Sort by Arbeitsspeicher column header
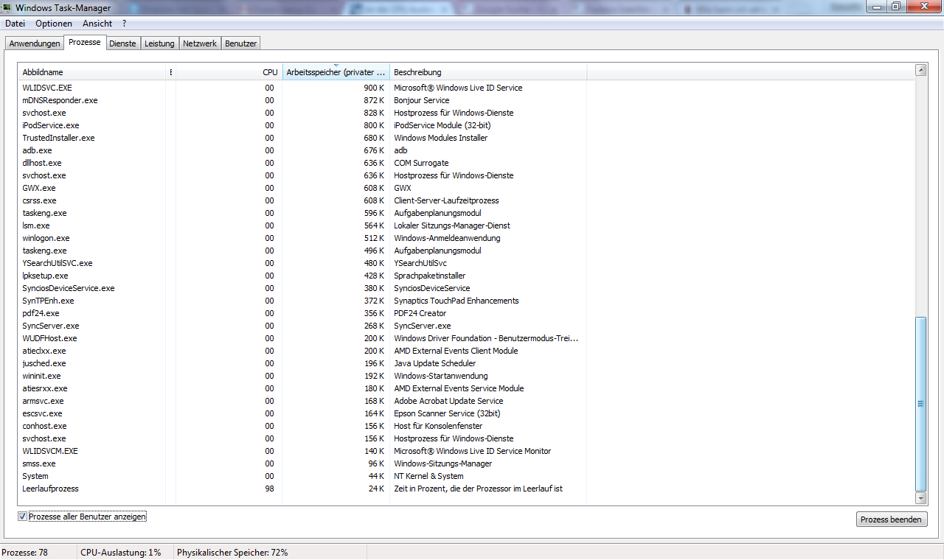This screenshot has height=560, width=944. tap(336, 72)
